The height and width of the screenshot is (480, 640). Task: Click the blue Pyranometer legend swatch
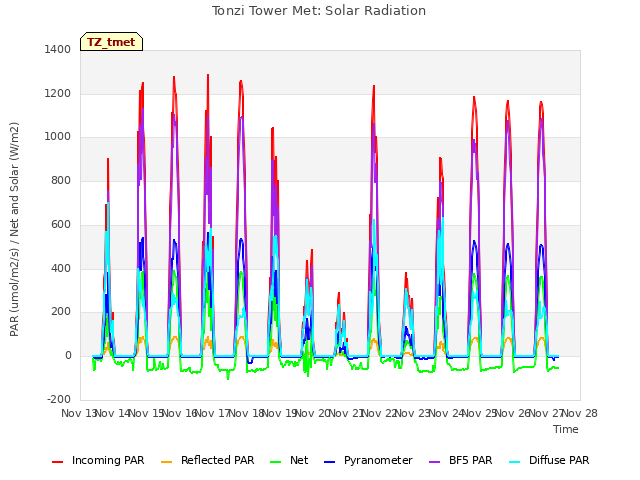(x=329, y=462)
